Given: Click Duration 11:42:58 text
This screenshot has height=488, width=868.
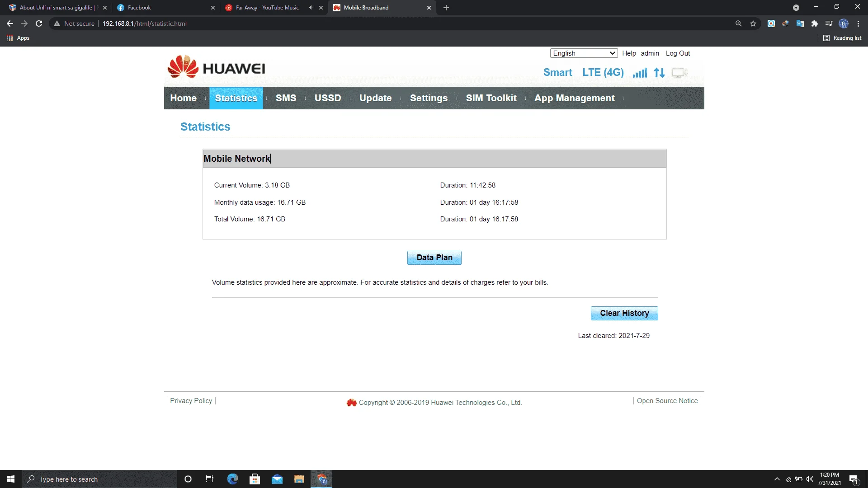Looking at the screenshot, I should click(468, 185).
